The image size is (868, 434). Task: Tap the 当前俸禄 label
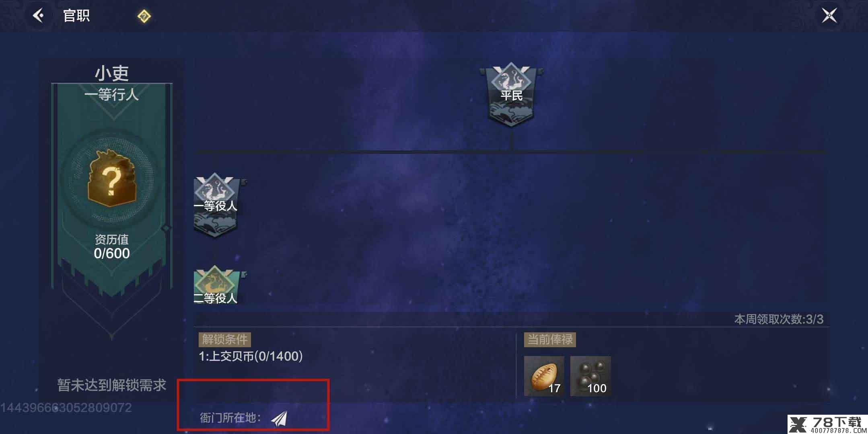(550, 340)
